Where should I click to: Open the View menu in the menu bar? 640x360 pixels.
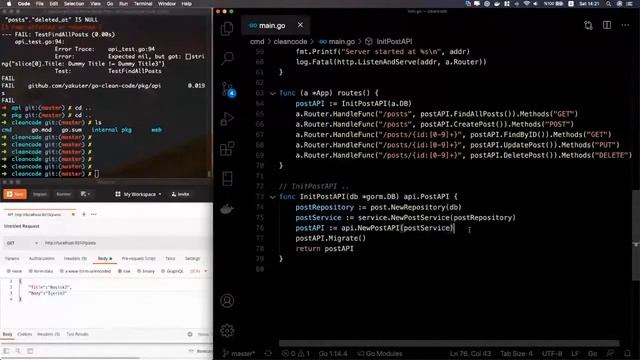pos(95,4)
